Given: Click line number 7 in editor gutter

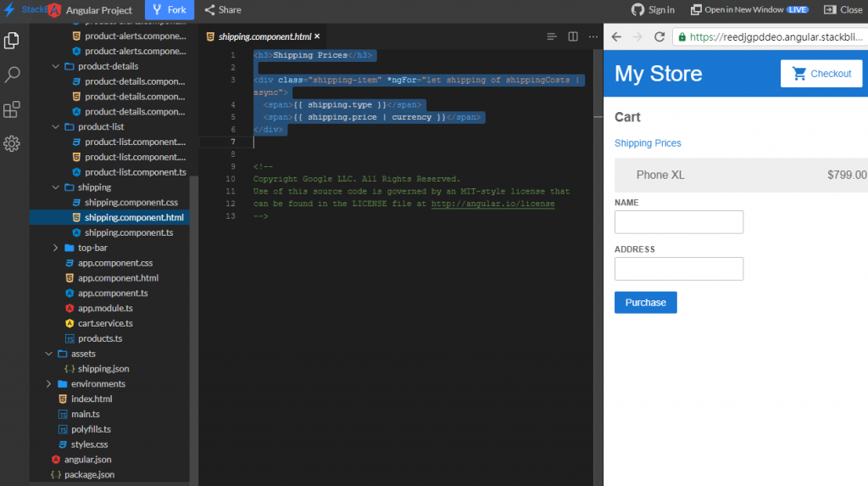Looking at the screenshot, I should (x=233, y=142).
